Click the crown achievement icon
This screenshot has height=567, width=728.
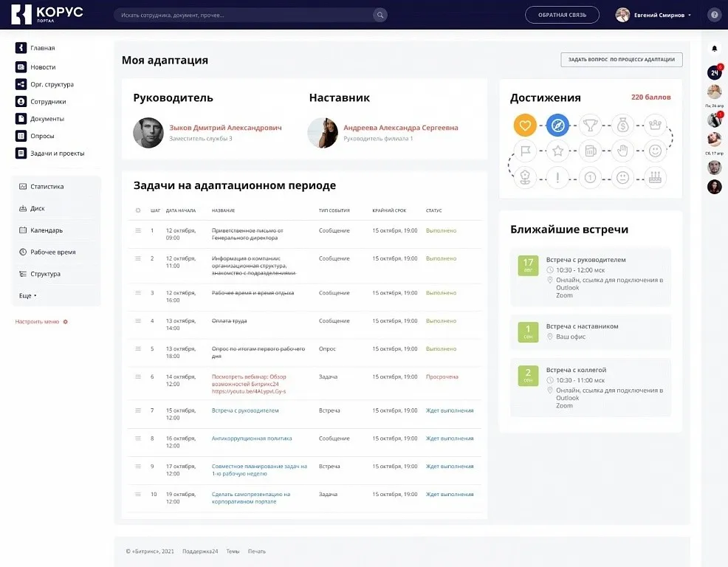[x=655, y=126]
